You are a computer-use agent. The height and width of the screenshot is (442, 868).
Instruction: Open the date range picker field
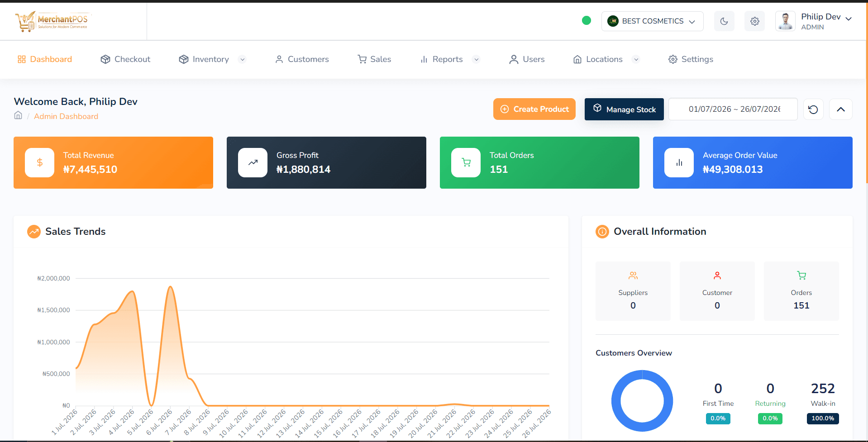733,109
